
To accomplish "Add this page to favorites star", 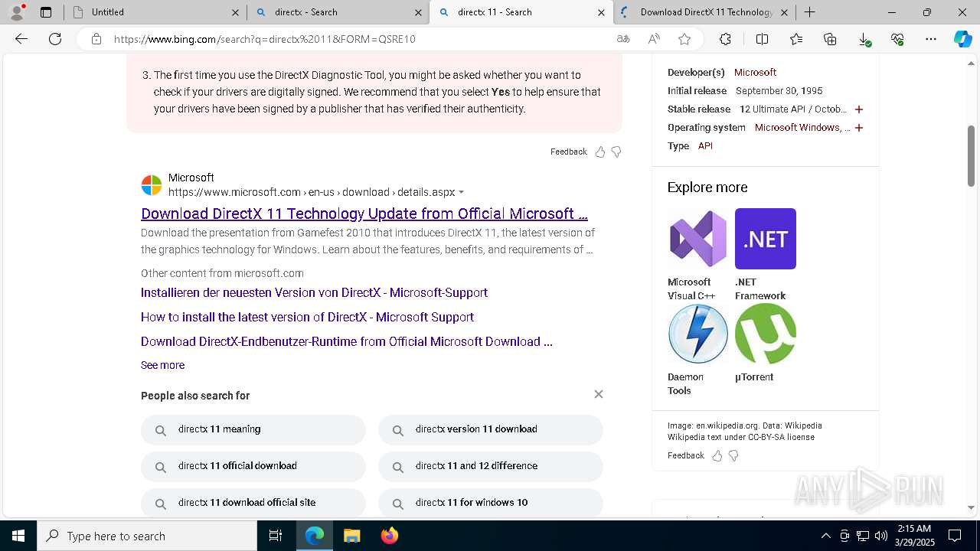I will coord(684,39).
